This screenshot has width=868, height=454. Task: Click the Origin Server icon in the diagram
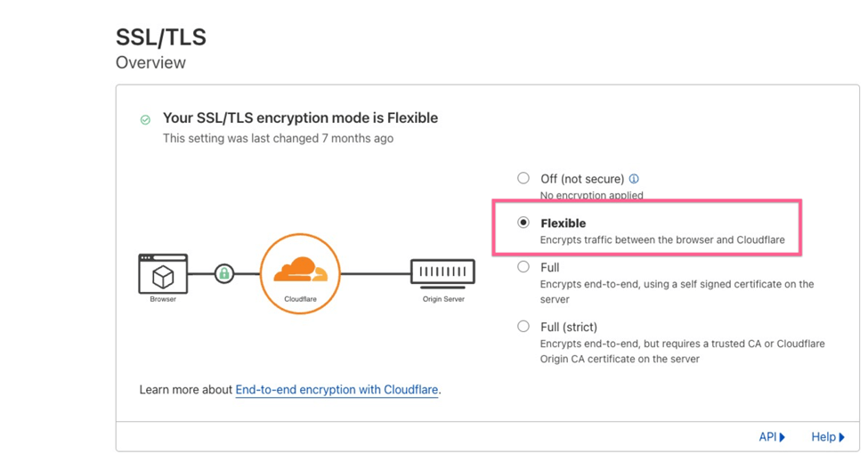[442, 272]
